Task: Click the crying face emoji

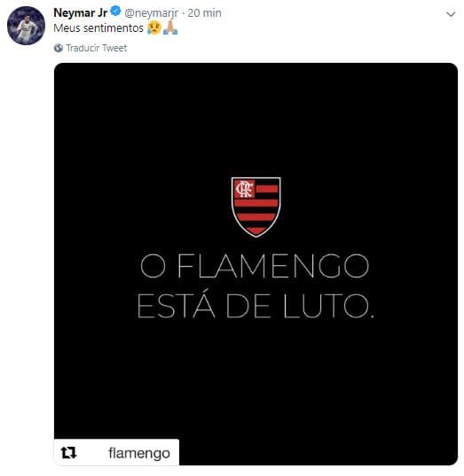Action: tap(154, 27)
